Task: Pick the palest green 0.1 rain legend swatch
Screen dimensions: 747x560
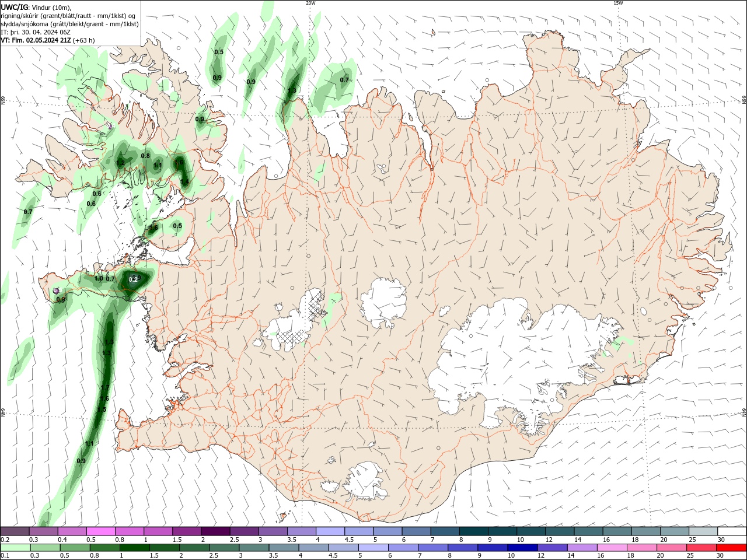Action: click(x=15, y=548)
